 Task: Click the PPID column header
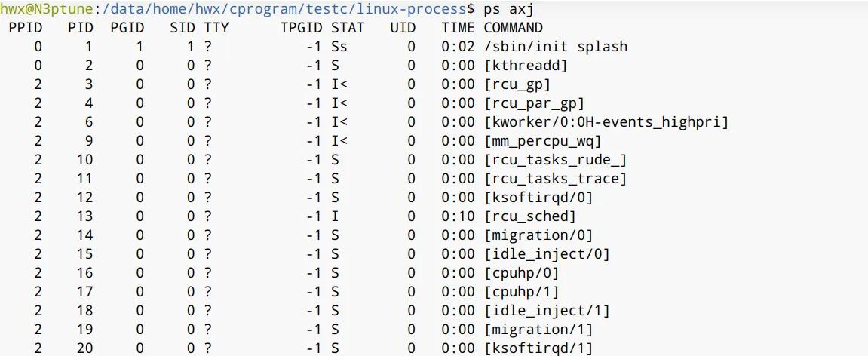(26, 28)
